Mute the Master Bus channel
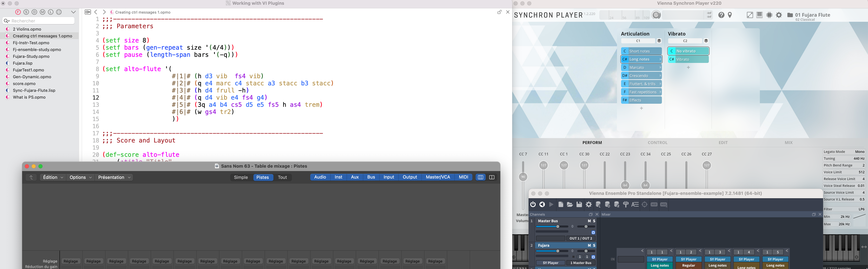This screenshot has width=868, height=269. 589,221
